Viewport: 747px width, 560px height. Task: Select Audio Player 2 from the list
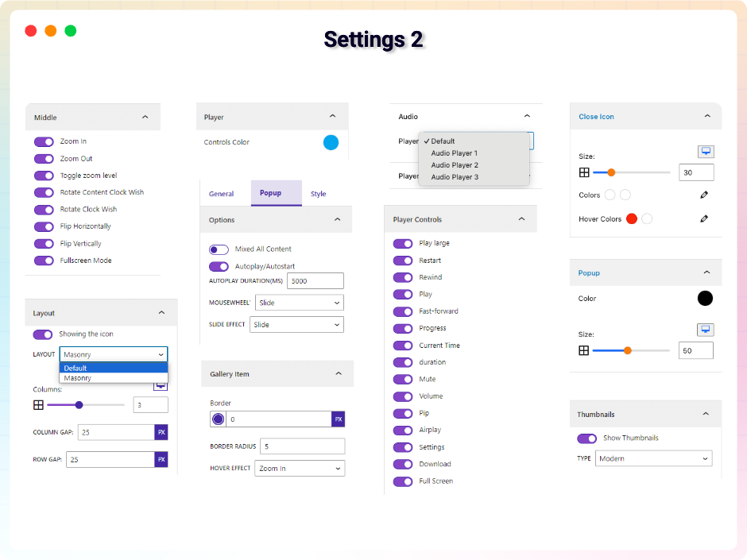pyautogui.click(x=455, y=165)
